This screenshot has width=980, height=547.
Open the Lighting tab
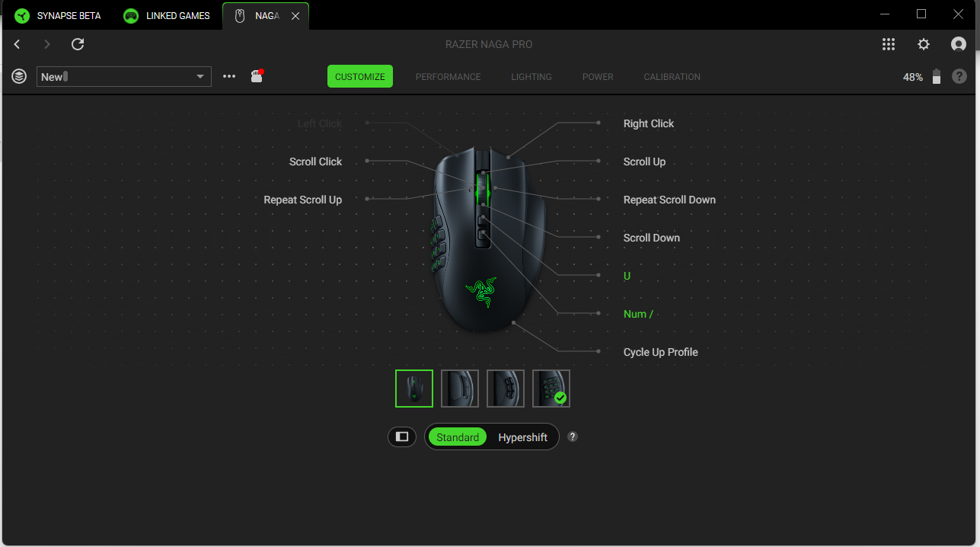click(x=531, y=76)
